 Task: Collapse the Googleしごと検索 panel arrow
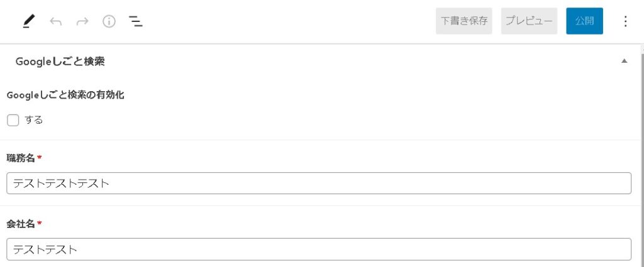coord(624,62)
